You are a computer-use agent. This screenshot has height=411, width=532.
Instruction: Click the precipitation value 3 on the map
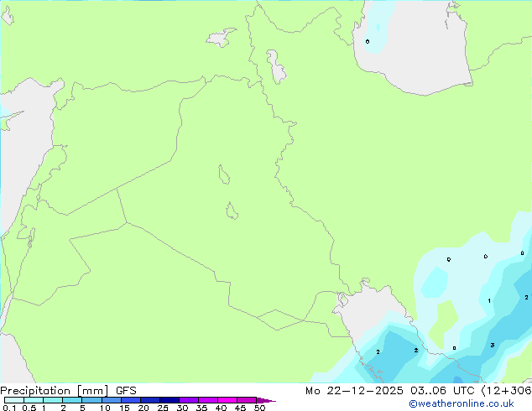[493, 346]
